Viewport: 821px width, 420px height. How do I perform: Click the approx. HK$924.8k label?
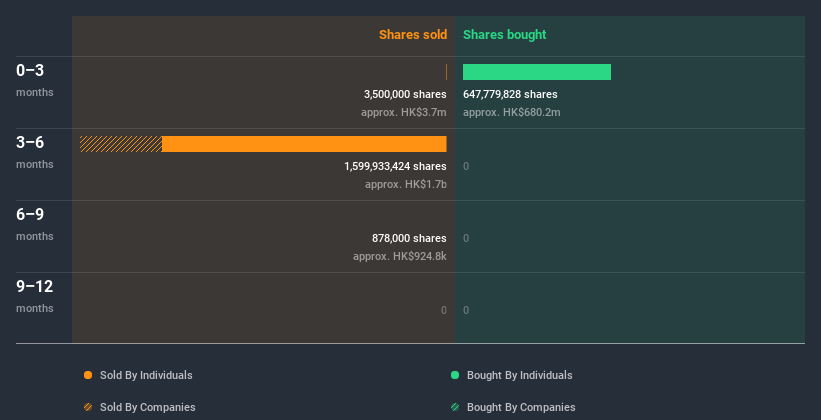coord(400,256)
